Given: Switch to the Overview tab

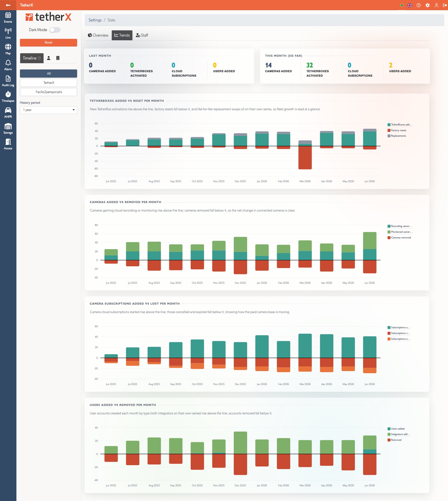Looking at the screenshot, I should [98, 35].
